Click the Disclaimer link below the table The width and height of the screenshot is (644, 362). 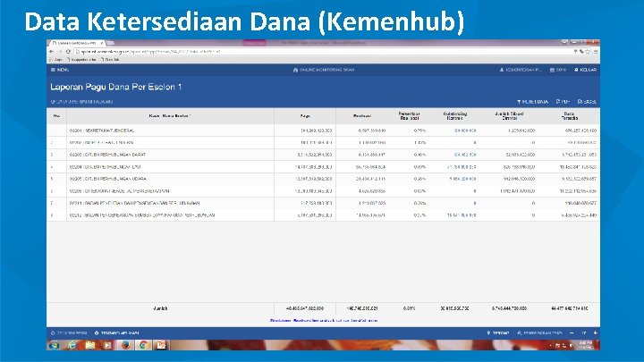pos(324,321)
